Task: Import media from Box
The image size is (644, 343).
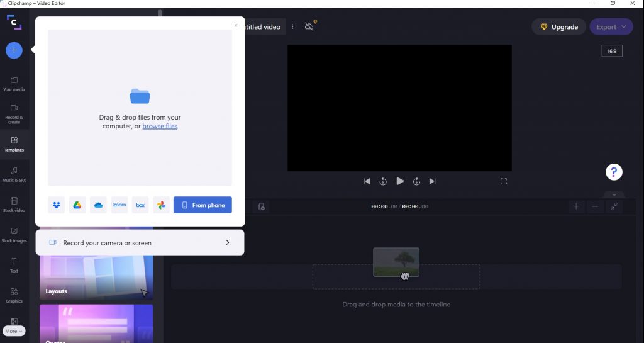Action: 140,205
